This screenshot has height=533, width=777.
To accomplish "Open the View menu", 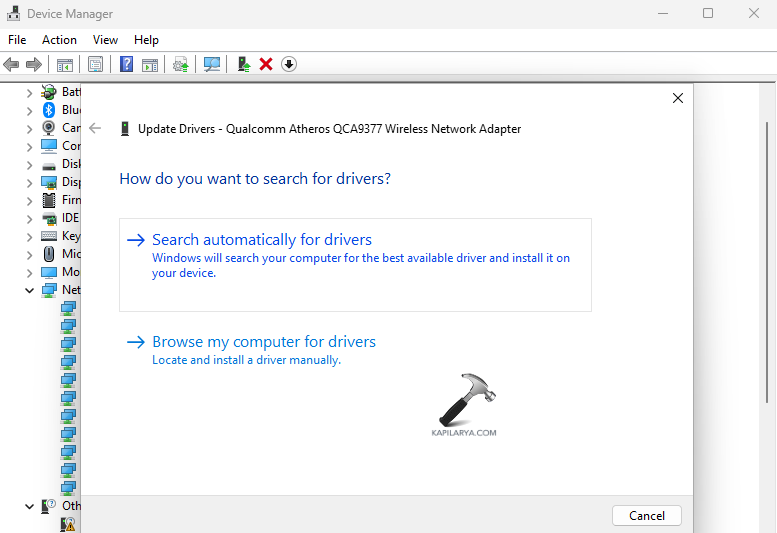I will pyautogui.click(x=105, y=40).
